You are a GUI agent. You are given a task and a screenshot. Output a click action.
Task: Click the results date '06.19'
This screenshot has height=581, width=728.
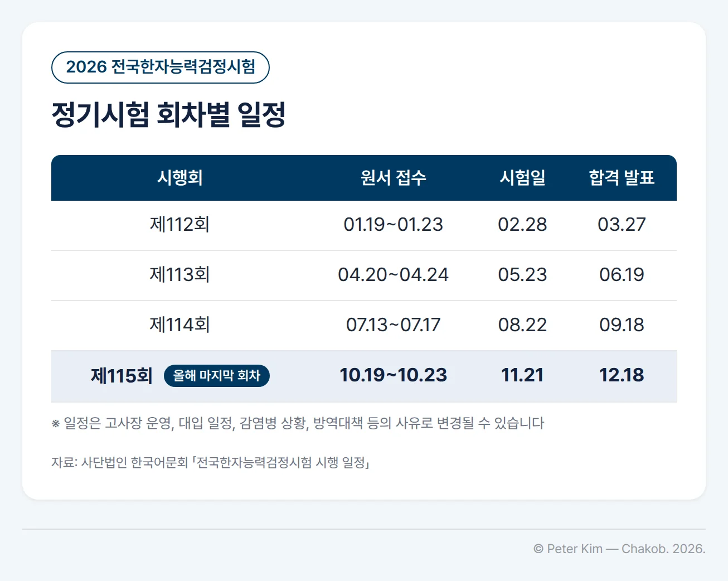(622, 275)
